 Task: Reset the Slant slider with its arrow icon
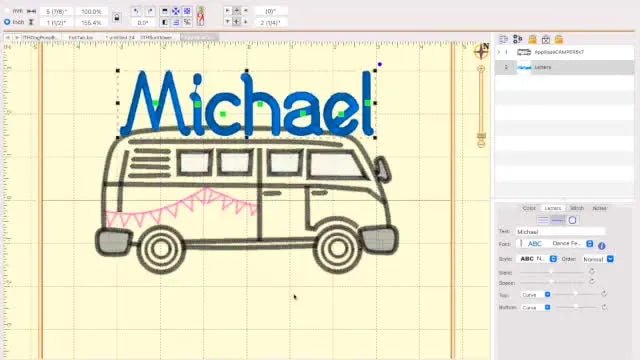click(x=592, y=271)
